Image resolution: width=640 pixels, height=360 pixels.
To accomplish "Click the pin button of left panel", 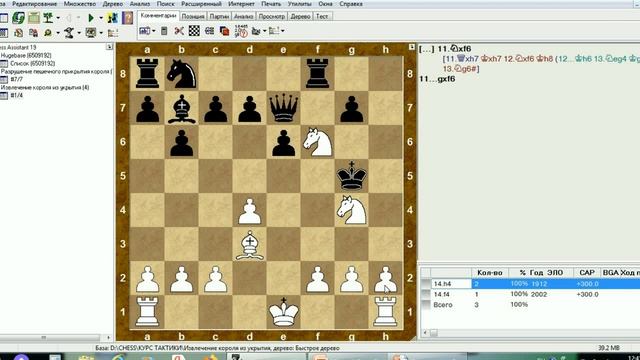I will pos(109,47).
